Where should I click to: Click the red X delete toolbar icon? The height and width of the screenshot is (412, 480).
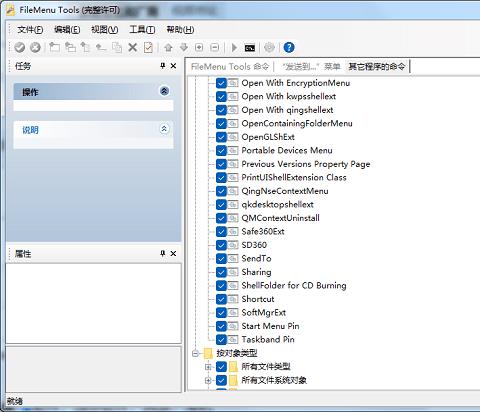click(133, 47)
